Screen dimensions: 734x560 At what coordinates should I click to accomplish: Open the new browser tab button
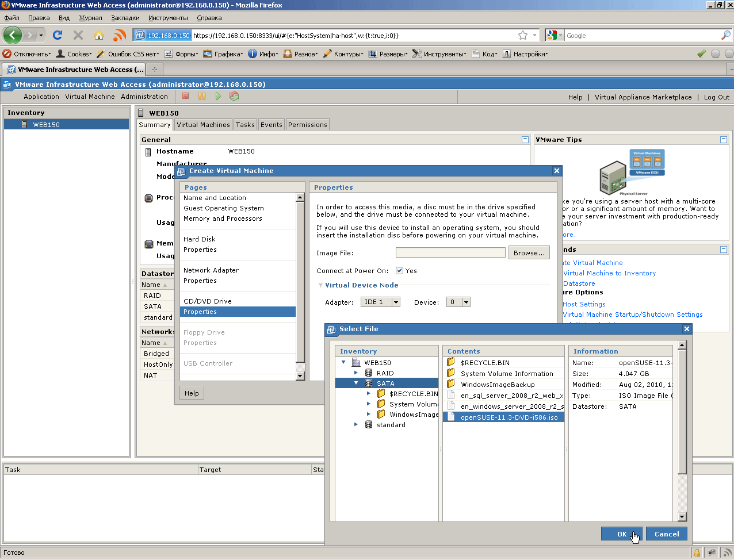pos(154,69)
